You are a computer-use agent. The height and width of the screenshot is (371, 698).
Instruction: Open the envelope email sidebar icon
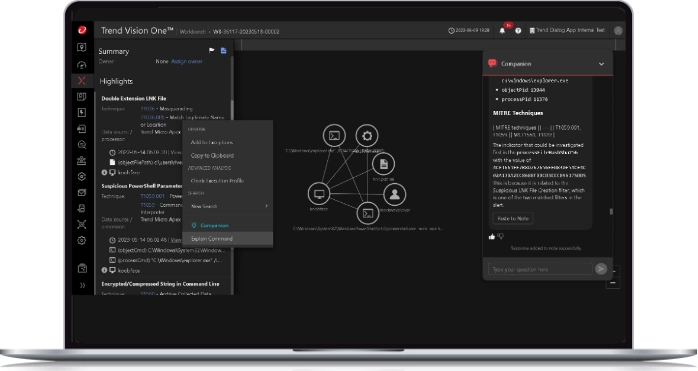[x=81, y=193]
